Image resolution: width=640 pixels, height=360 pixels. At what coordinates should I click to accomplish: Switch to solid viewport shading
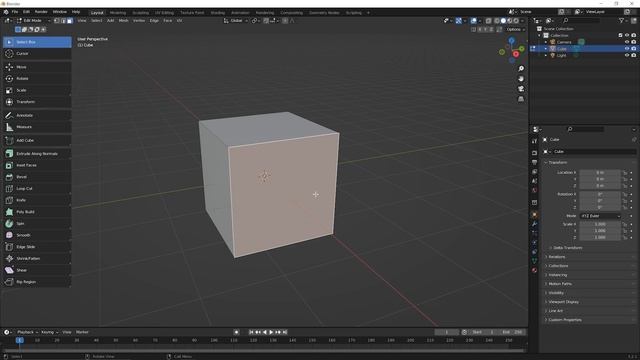click(503, 20)
